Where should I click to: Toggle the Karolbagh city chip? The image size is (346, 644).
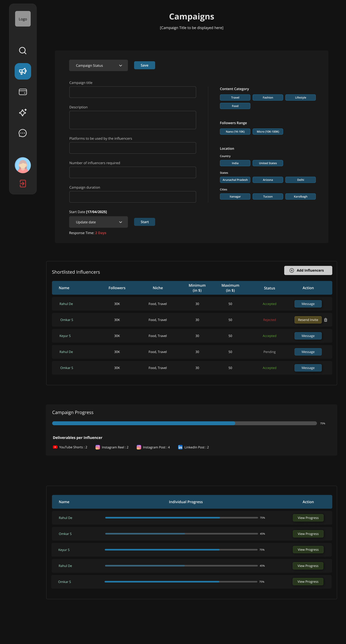click(x=300, y=197)
